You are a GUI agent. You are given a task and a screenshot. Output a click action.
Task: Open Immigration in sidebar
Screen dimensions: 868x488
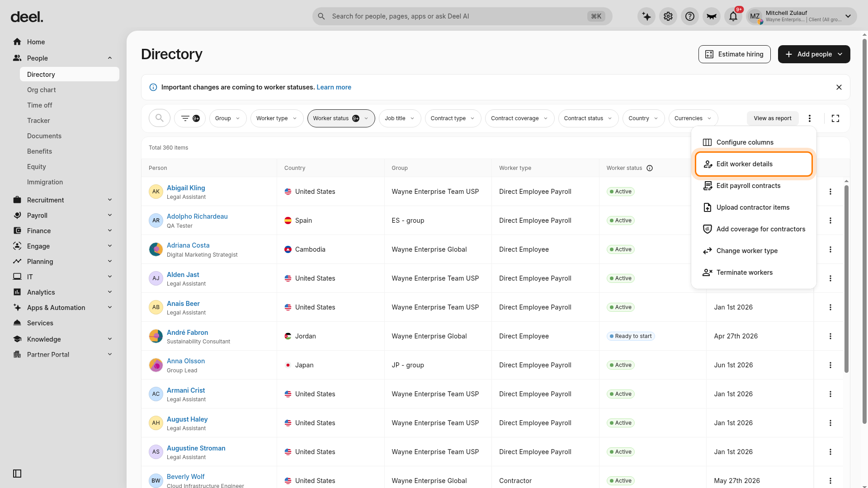coord(69,182)
